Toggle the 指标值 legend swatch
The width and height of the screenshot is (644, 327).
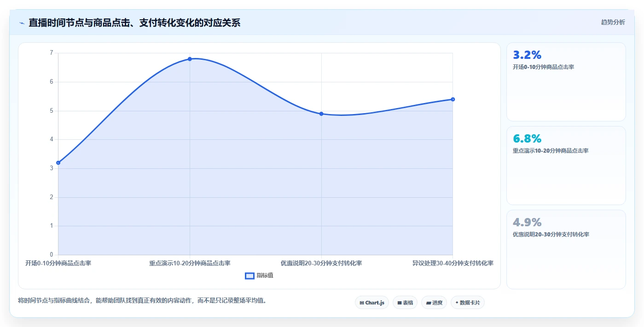(249, 275)
